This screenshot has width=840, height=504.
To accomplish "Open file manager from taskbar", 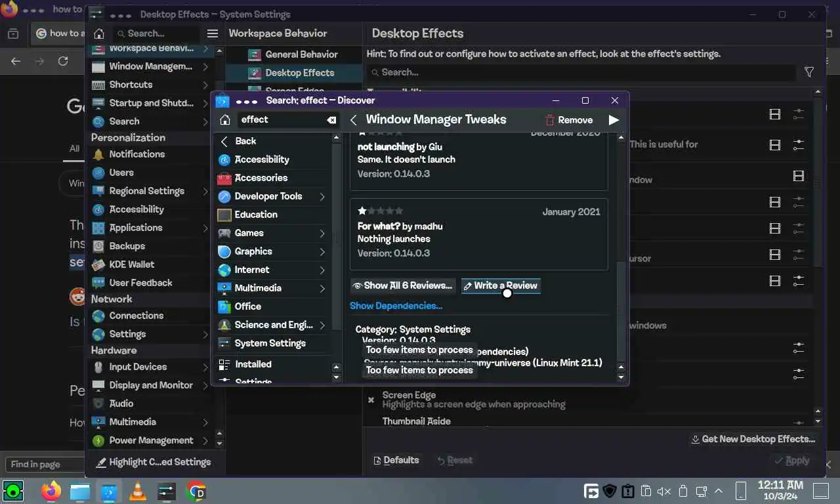I will coord(79,491).
